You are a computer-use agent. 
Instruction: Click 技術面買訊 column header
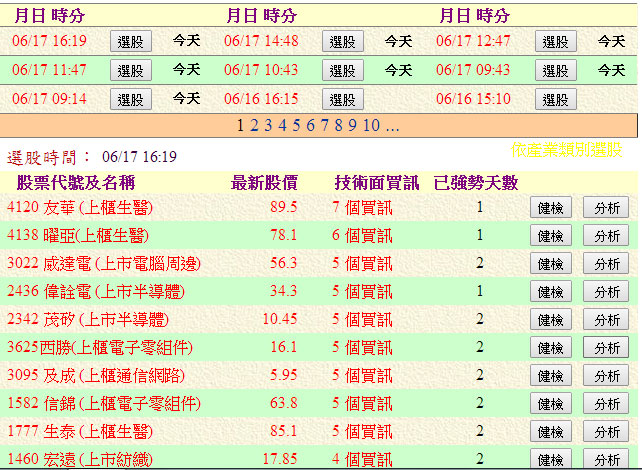coord(377,183)
